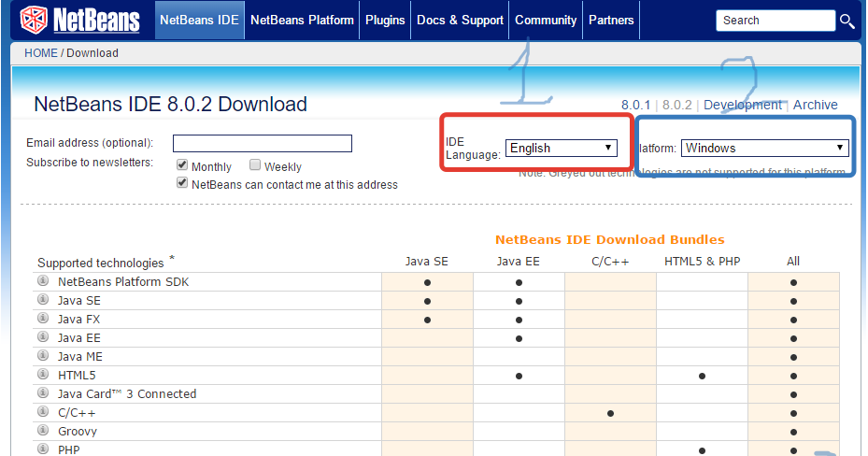Screen dimensions: 868x456
Task: Click the 'Java FX' row label
Action: click(x=78, y=320)
